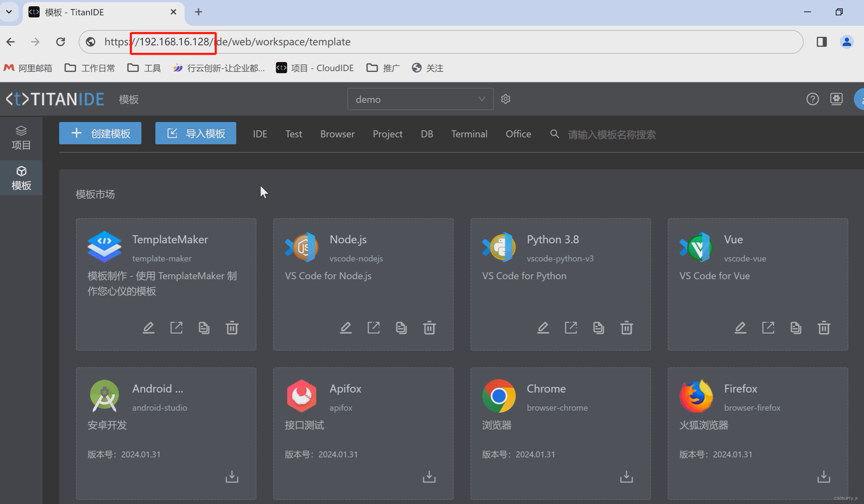Open 模板 in the left sidebar
Viewport: 864px width, 504px height.
tap(21, 178)
